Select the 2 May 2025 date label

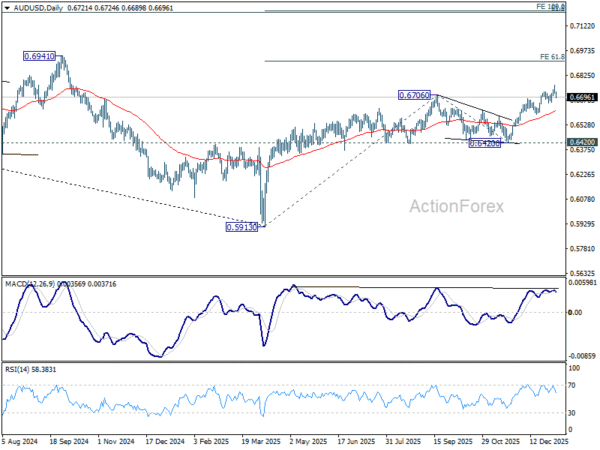313,441
